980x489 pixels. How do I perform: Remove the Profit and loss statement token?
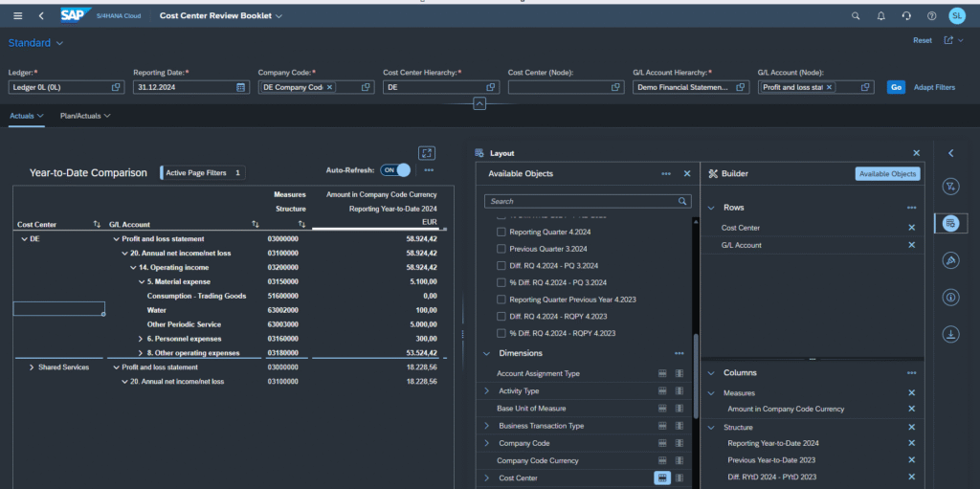830,87
